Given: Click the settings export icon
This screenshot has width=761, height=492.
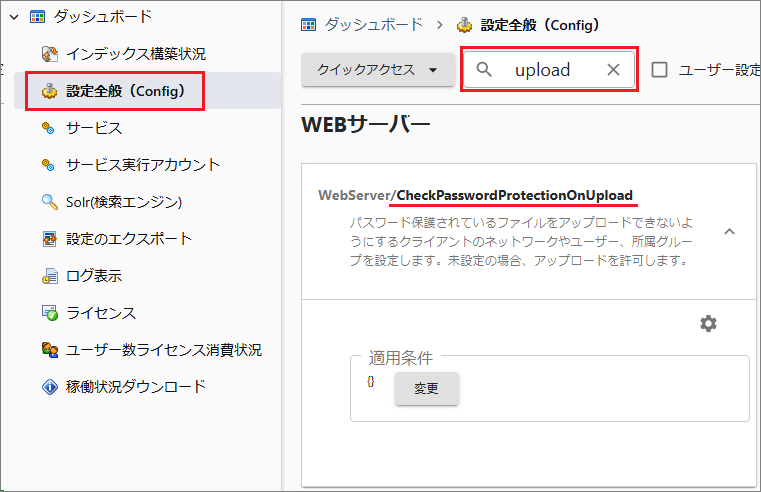Looking at the screenshot, I should [49, 239].
